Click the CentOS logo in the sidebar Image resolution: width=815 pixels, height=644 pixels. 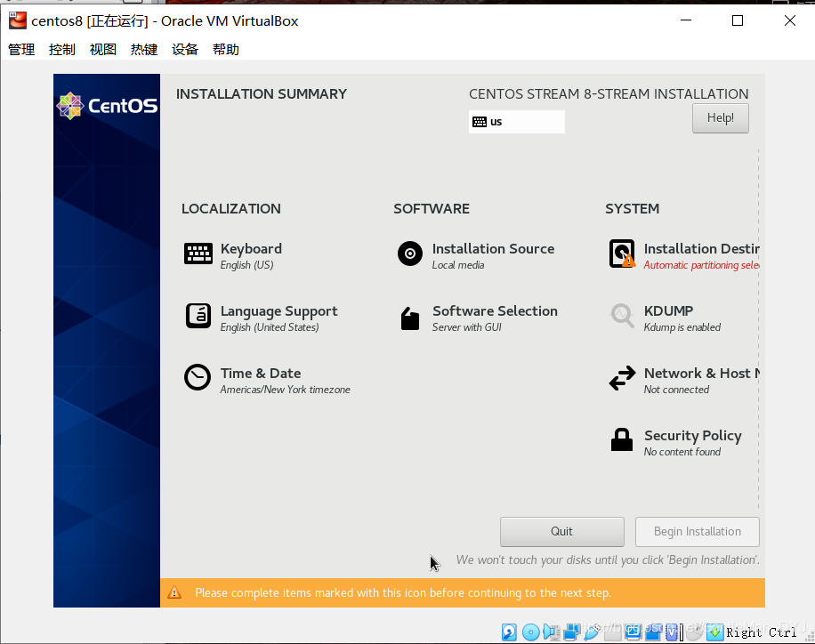[107, 106]
